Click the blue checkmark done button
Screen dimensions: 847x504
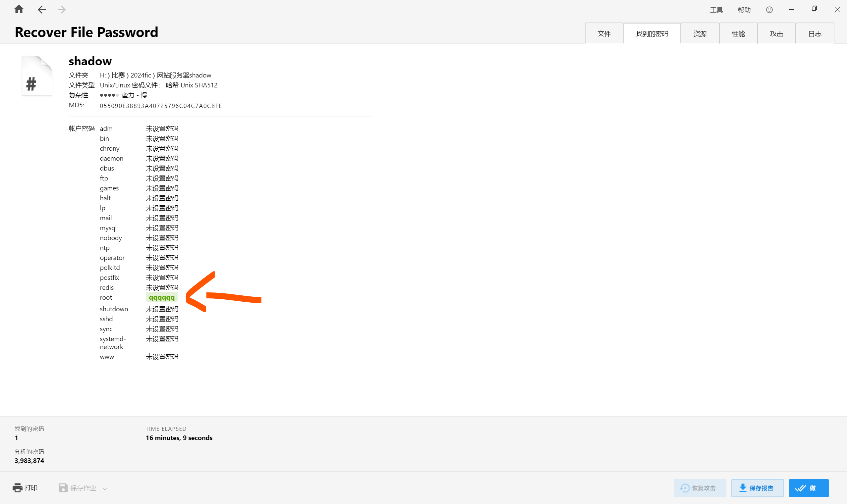pyautogui.click(x=808, y=488)
